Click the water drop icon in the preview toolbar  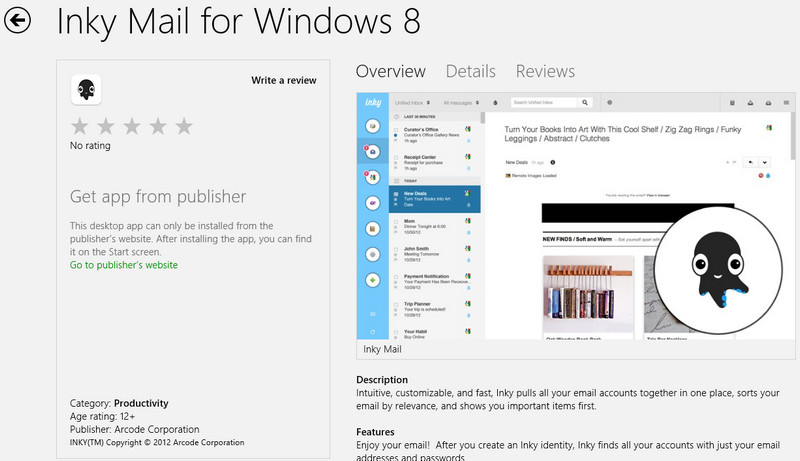pyautogui.click(x=493, y=102)
